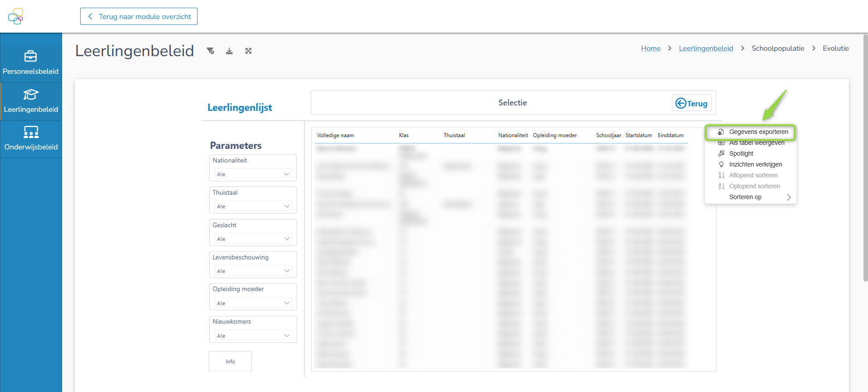Open Personeelsbeleid in the sidebar
The width and height of the screenshot is (868, 392).
point(31,62)
